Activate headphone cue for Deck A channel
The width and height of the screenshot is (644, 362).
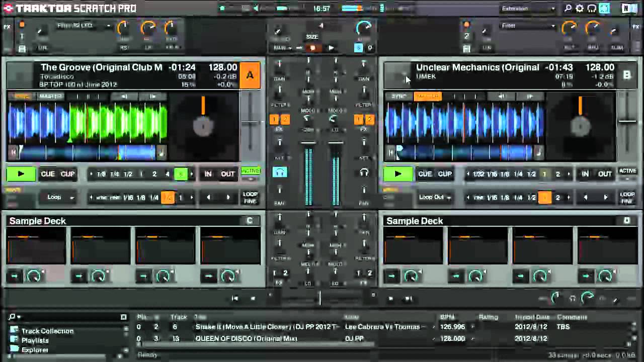click(280, 172)
